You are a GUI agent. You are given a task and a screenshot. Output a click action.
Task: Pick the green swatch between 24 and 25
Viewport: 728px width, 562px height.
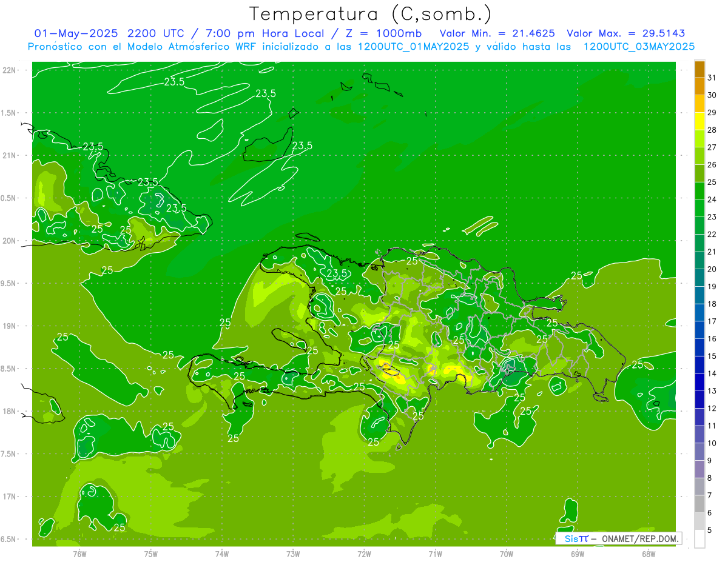point(699,191)
